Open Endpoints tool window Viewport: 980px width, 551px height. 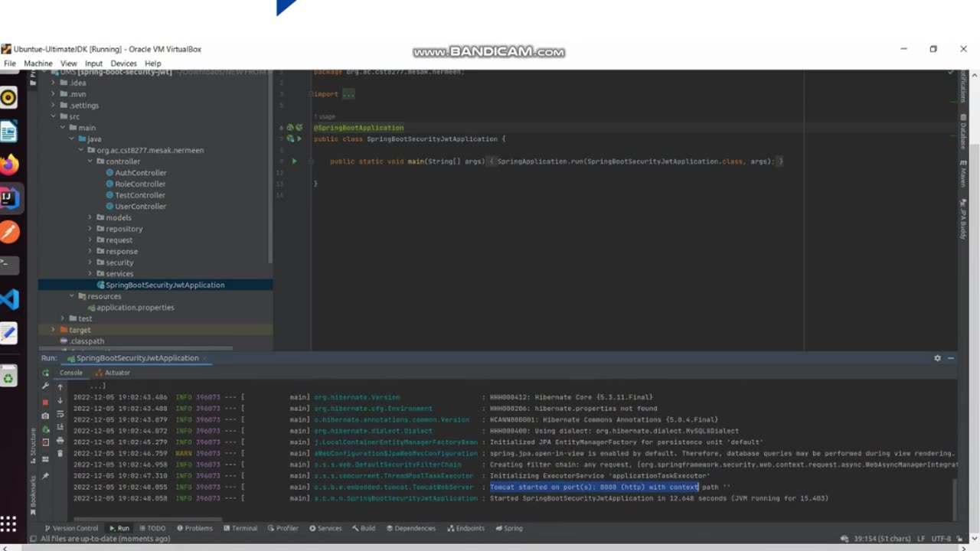(x=465, y=528)
